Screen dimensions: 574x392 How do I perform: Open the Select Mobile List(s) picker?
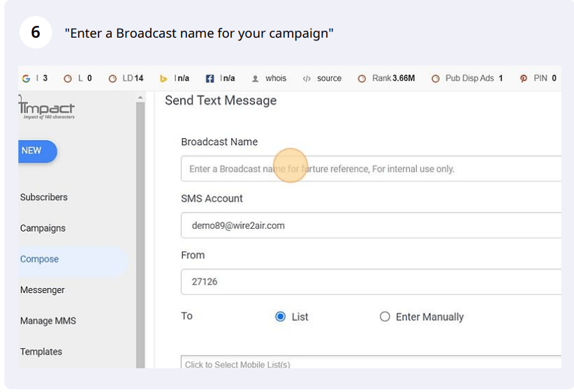371,362
